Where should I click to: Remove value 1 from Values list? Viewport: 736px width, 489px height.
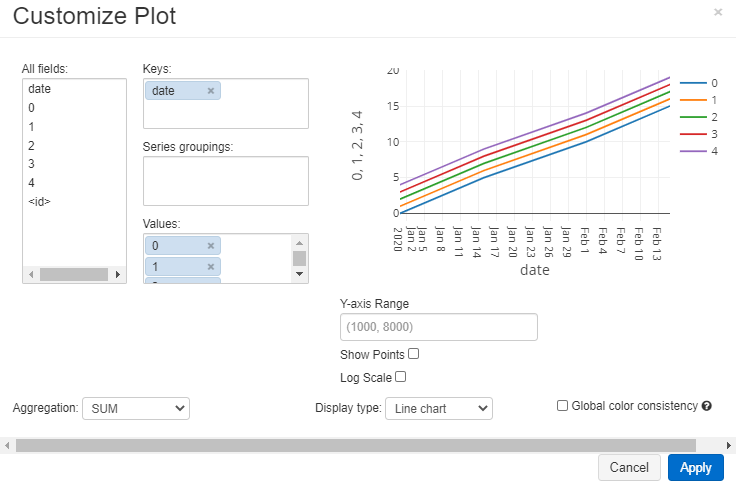(x=211, y=267)
